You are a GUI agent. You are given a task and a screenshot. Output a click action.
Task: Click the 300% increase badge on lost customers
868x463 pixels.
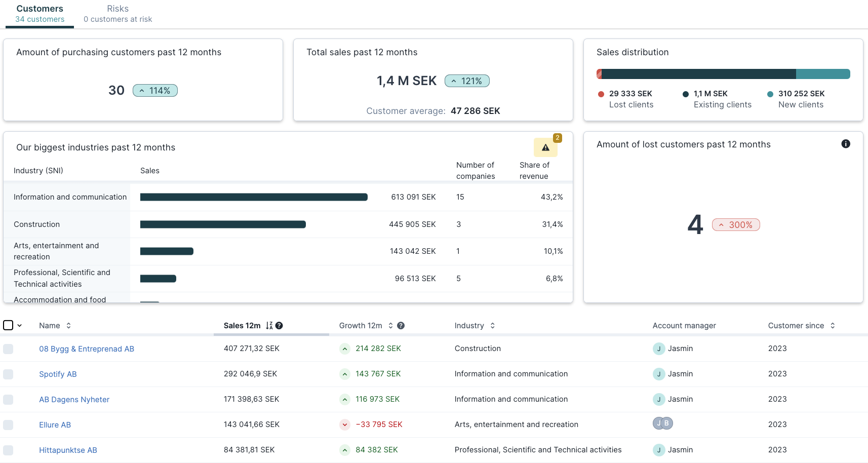[736, 225]
